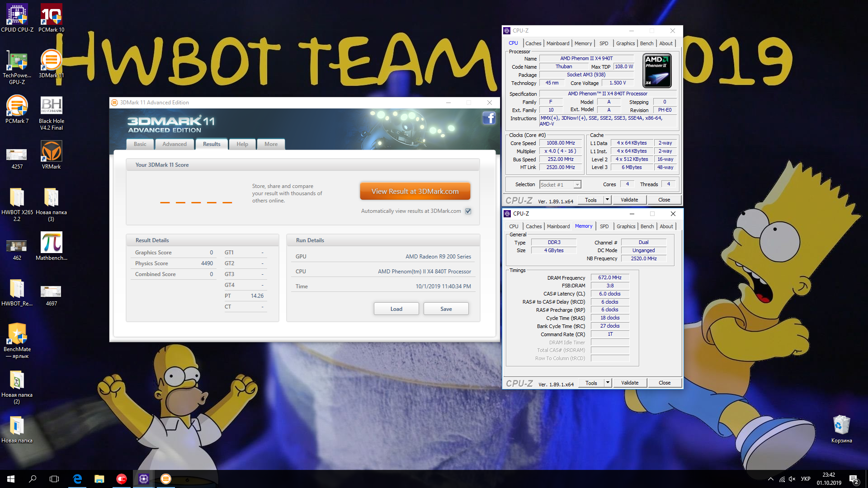The image size is (868, 488).
Task: Click Tools button in upper CPU-Z window
Action: click(x=591, y=200)
